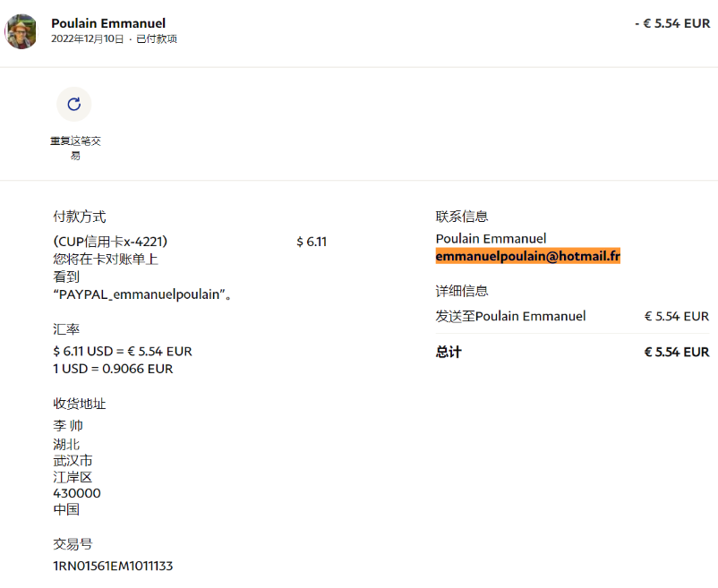The height and width of the screenshot is (588, 718).
Task: Click the highlighted emmanuelpoulain@hotmail.fr email address
Action: (x=527, y=256)
